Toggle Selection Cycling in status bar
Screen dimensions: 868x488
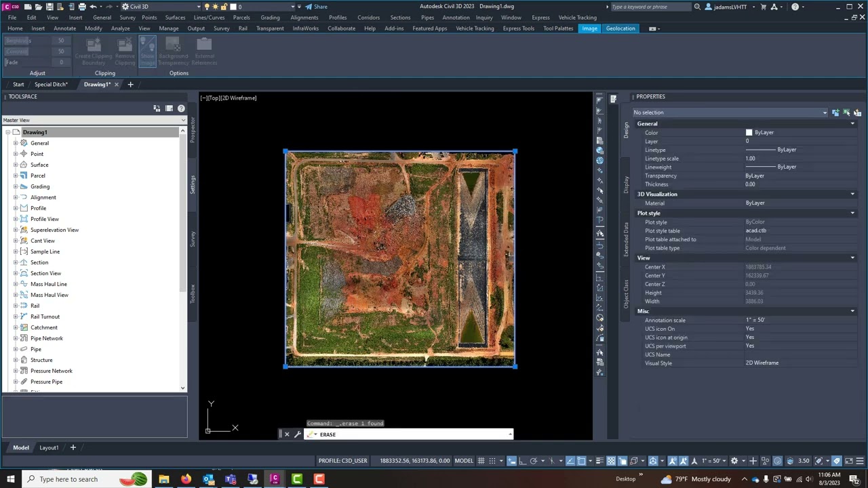coord(623,461)
